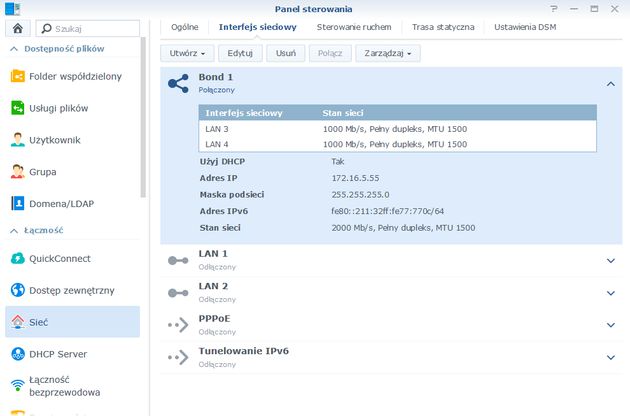Collapse the Łączność sidebar group
Screen dimensions: 630x416
(x=14, y=231)
